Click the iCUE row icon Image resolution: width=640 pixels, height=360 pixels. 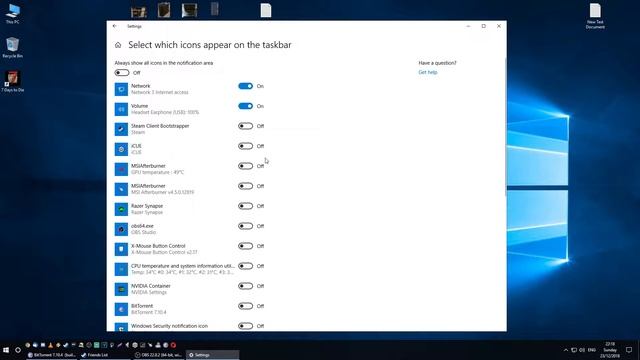(121, 149)
